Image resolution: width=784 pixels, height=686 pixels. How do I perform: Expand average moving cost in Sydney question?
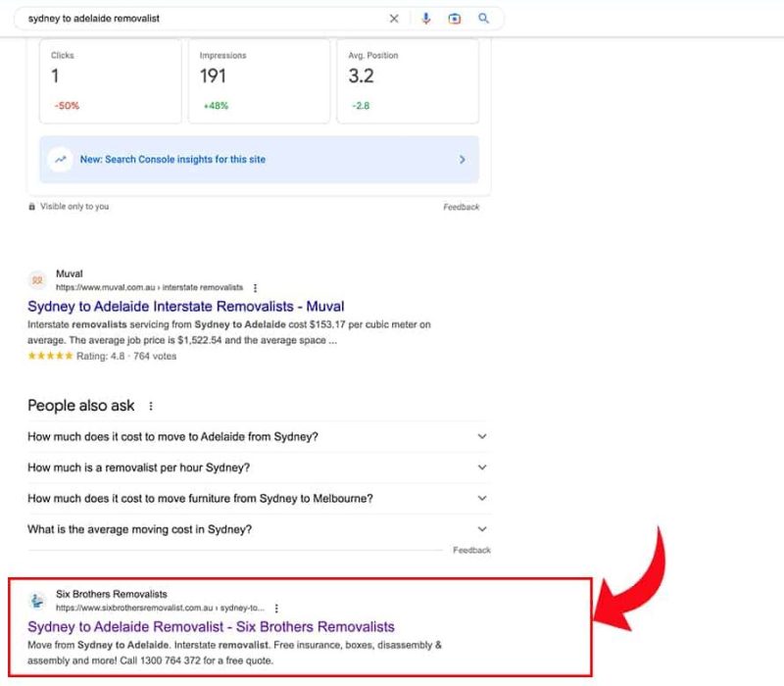(481, 529)
